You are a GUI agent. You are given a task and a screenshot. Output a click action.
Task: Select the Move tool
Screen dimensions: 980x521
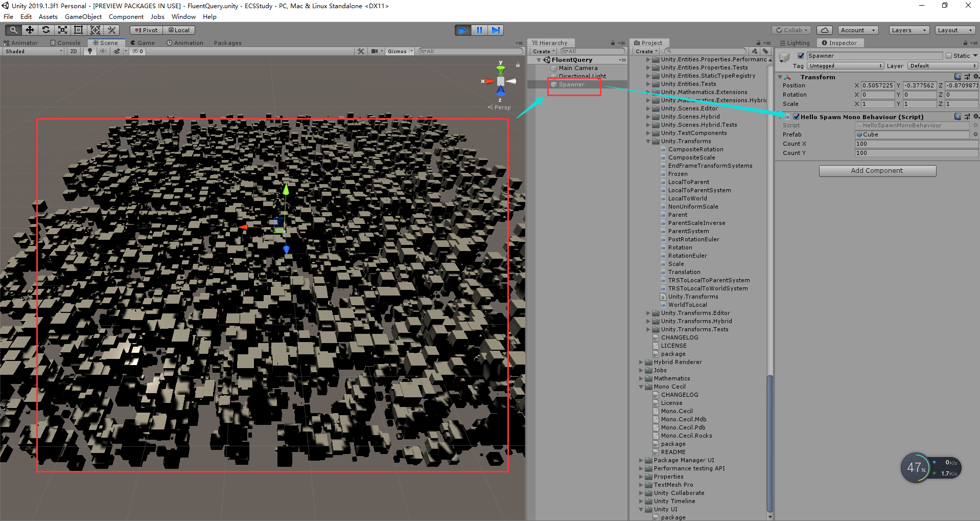pyautogui.click(x=30, y=30)
